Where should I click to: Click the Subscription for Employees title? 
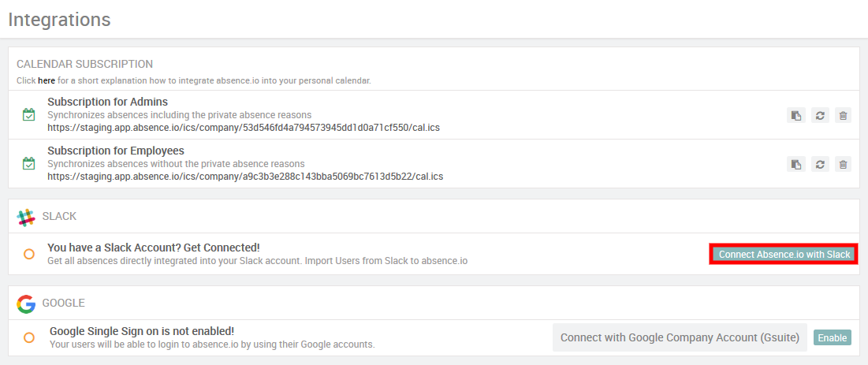pyautogui.click(x=116, y=151)
